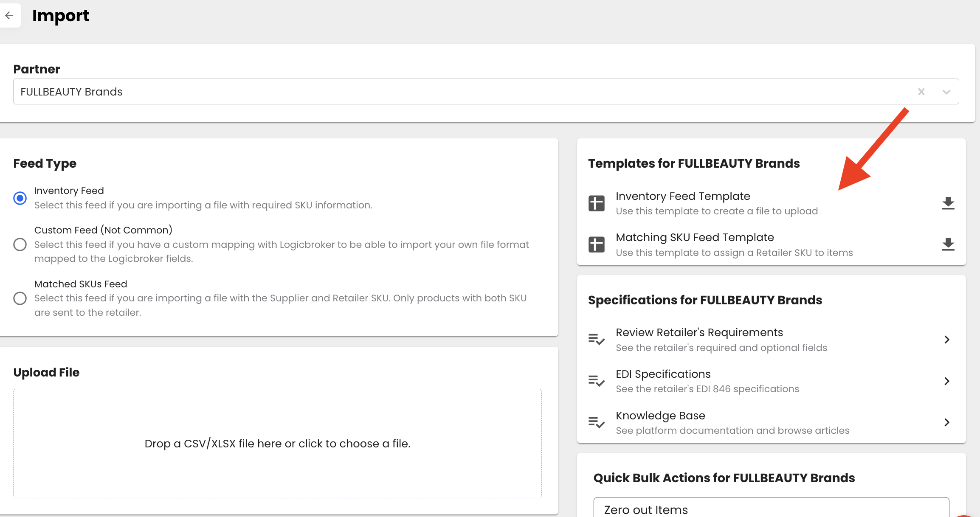The height and width of the screenshot is (517, 980).
Task: Expand the Partner dropdown chevron
Action: [946, 92]
